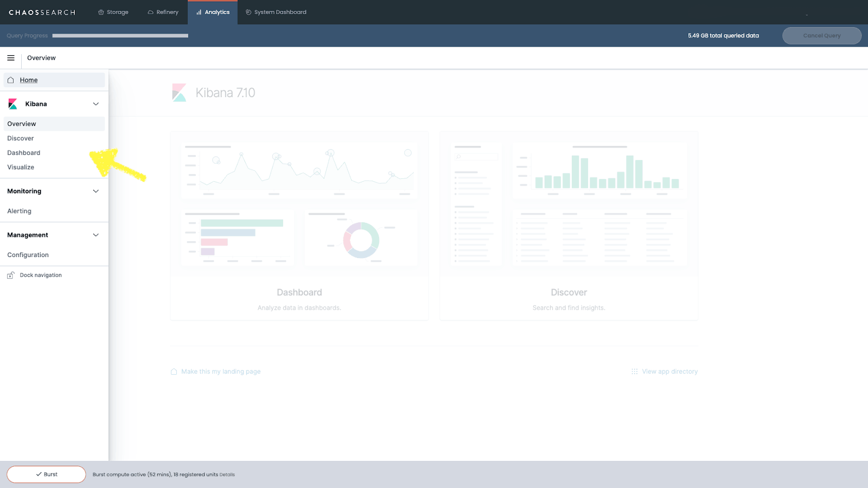Expand the Monitoring section
The height and width of the screenshot is (488, 868).
click(96, 191)
